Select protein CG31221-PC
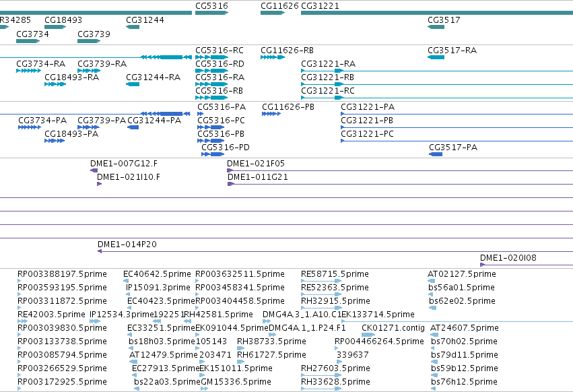The height and width of the screenshot is (392, 573). point(457,141)
